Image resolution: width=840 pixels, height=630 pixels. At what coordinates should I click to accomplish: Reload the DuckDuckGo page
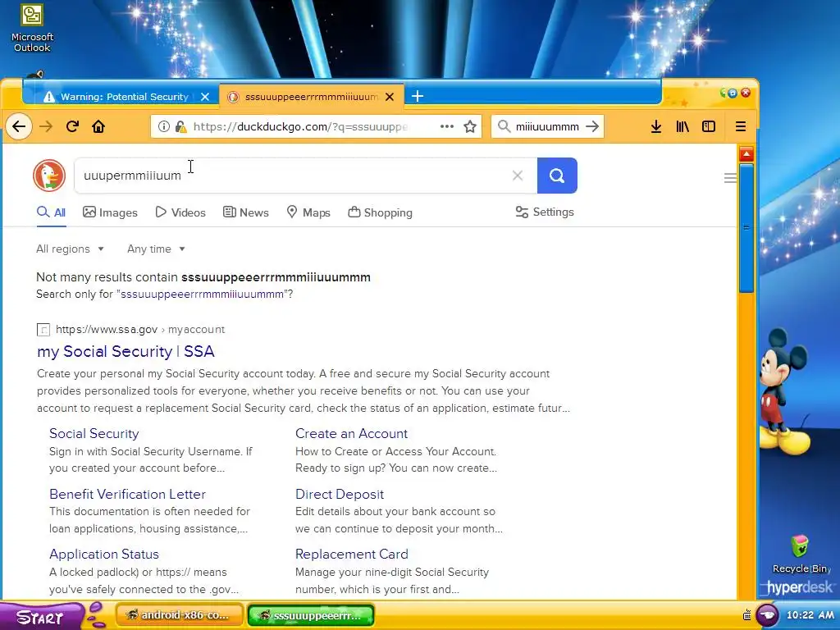click(x=72, y=127)
